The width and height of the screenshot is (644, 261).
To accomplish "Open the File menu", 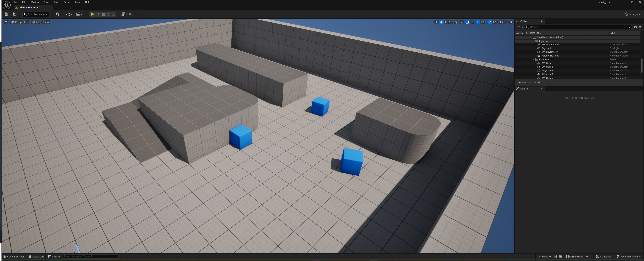I will click(x=16, y=2).
